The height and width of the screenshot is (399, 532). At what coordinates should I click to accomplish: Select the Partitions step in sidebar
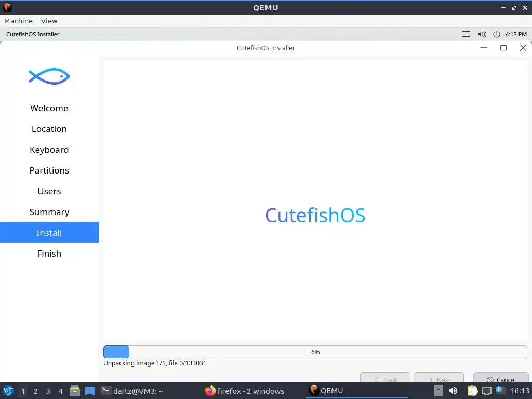(x=49, y=170)
